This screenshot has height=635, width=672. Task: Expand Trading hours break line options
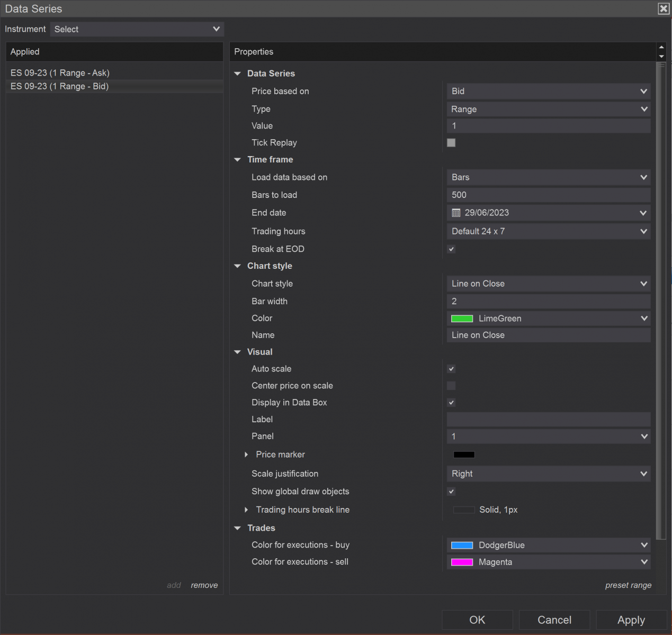click(x=246, y=510)
